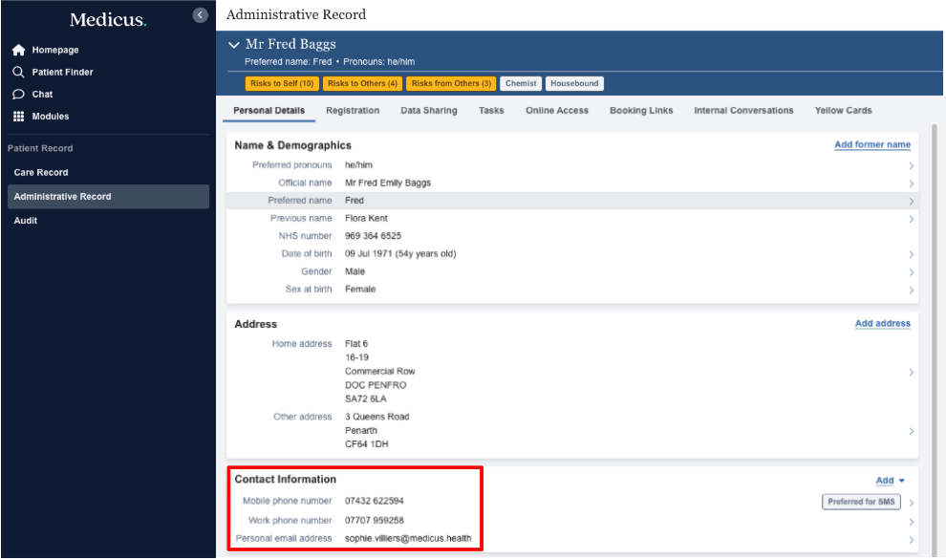
Task: Open the Data Sharing tab
Action: [x=428, y=111]
